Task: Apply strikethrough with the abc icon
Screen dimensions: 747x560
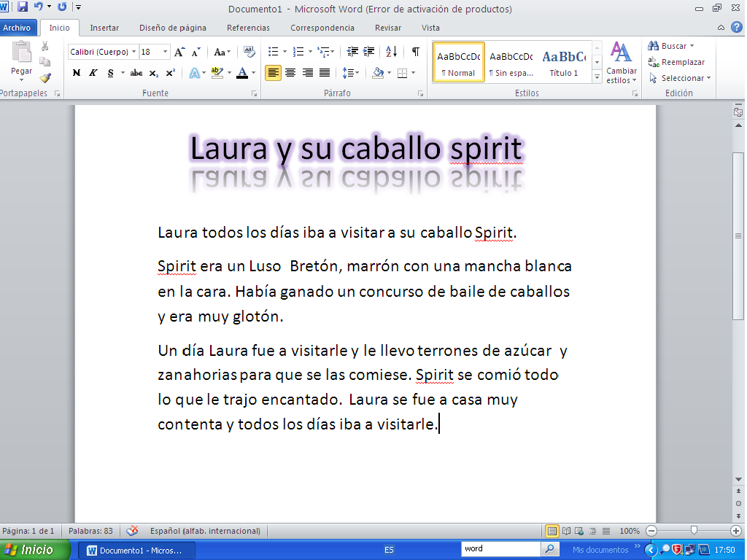Action: pos(136,73)
